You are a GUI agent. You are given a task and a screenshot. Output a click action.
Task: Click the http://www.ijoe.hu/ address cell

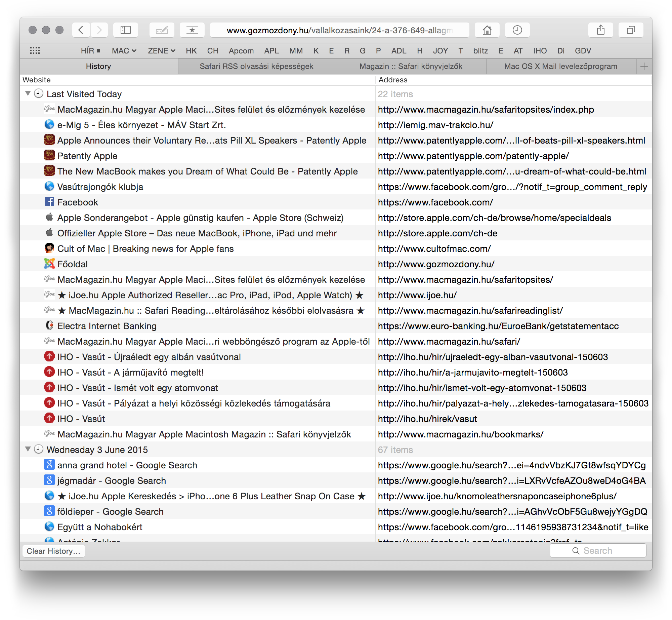coord(417,295)
